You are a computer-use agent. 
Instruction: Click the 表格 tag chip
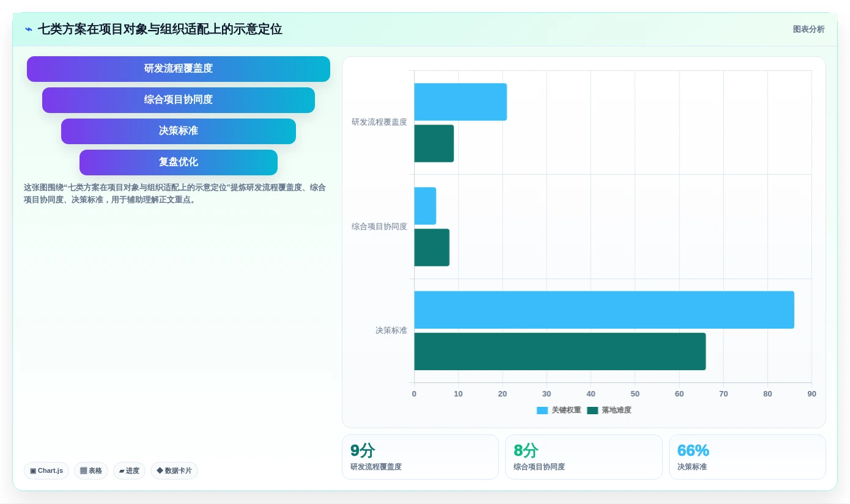click(91, 471)
